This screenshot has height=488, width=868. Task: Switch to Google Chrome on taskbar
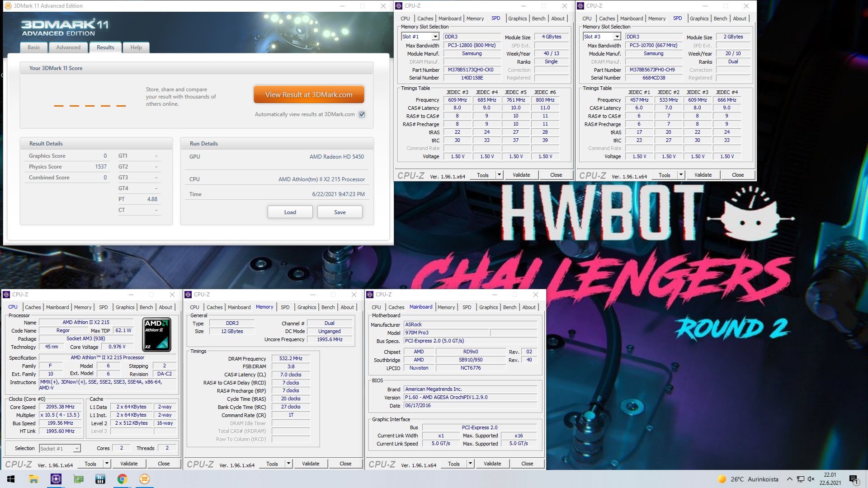click(x=123, y=479)
